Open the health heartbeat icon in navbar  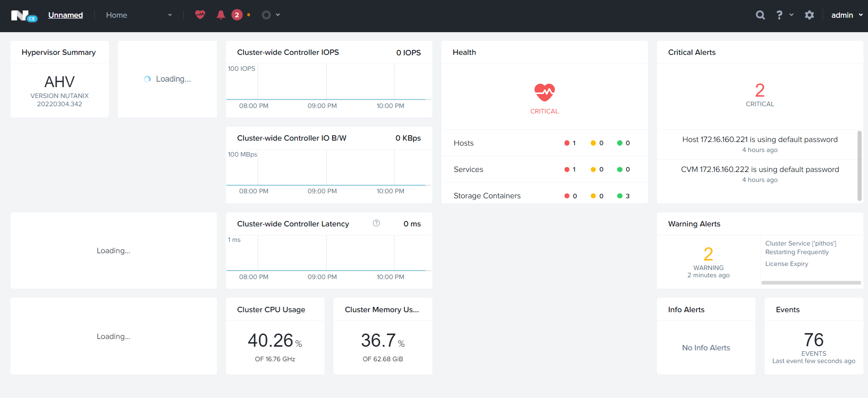pyautogui.click(x=200, y=15)
